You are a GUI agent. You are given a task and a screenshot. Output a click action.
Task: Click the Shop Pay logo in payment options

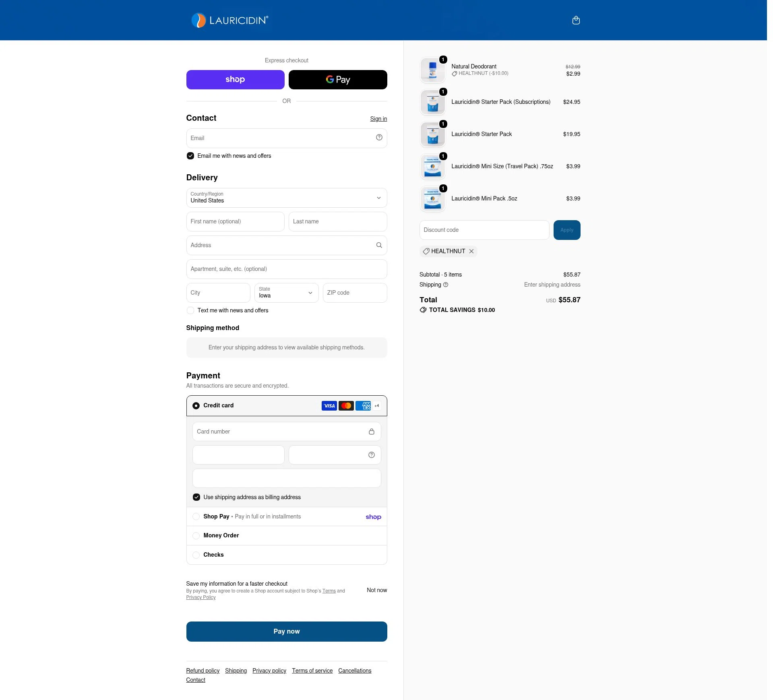(x=373, y=517)
